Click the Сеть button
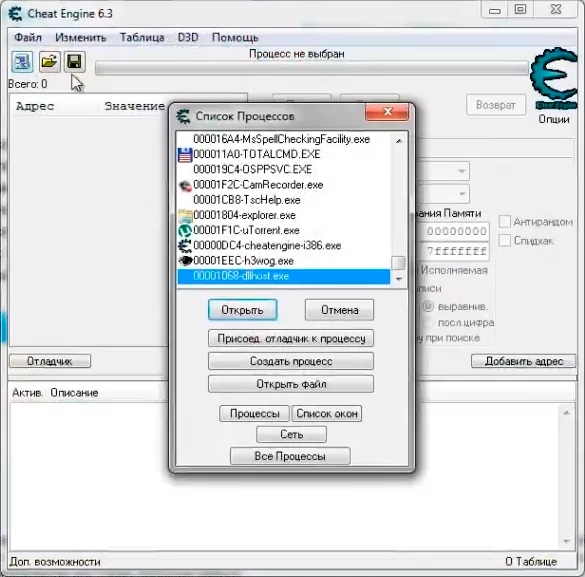This screenshot has width=585, height=577. pyautogui.click(x=291, y=434)
